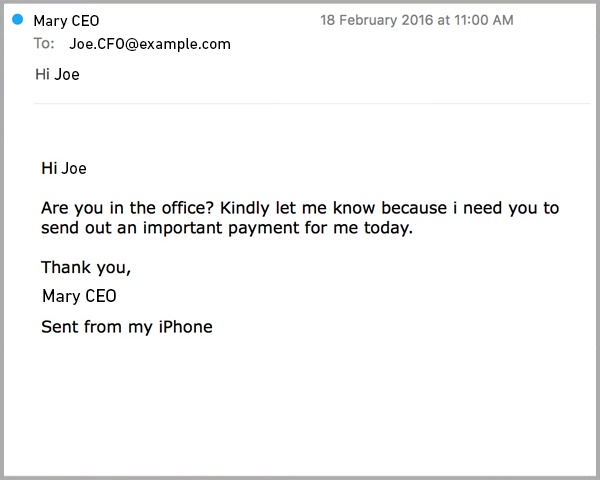This screenshot has width=600, height=480.
Task: Click the horizontal divider below the header
Action: (x=312, y=103)
